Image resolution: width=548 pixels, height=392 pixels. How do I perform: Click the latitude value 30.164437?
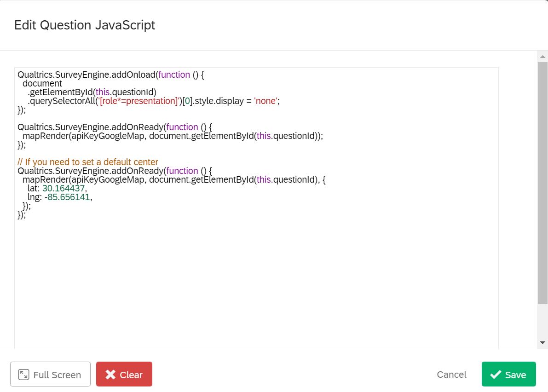pyautogui.click(x=63, y=188)
